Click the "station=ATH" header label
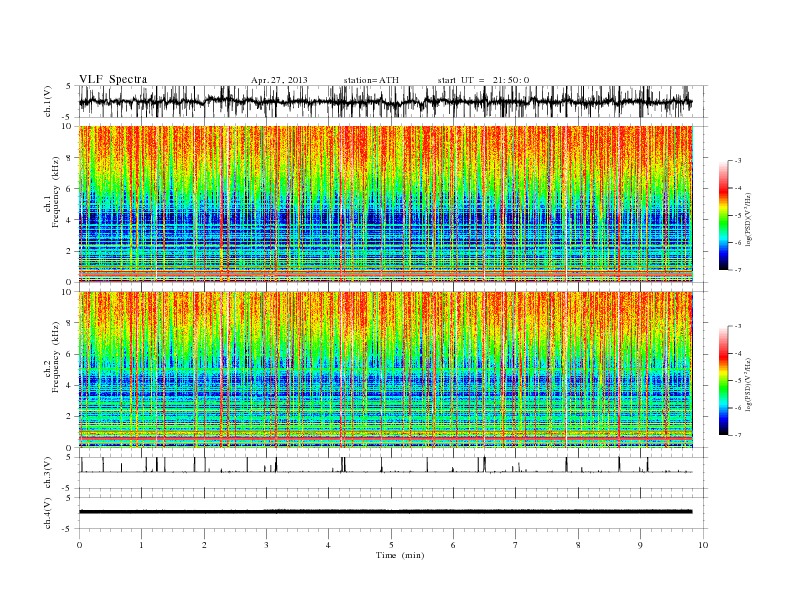The width and height of the screenshot is (792, 612). point(371,80)
